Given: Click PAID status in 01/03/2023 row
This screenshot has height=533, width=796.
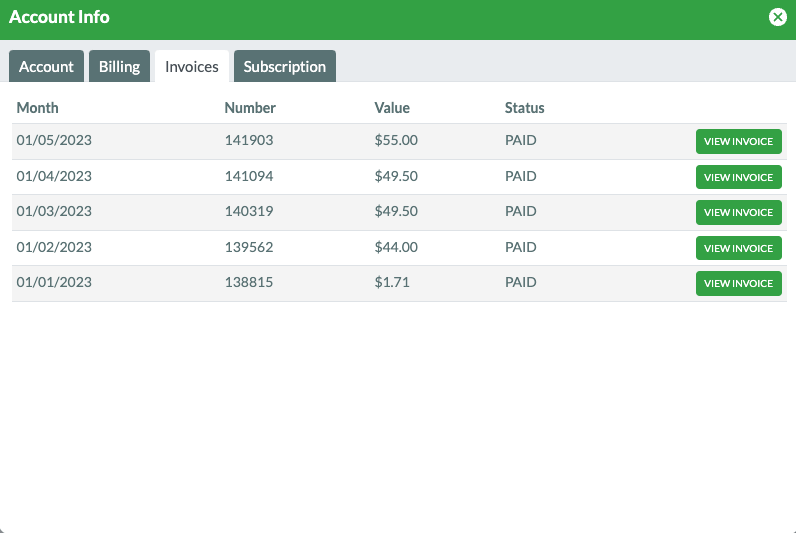Looking at the screenshot, I should click(520, 211).
